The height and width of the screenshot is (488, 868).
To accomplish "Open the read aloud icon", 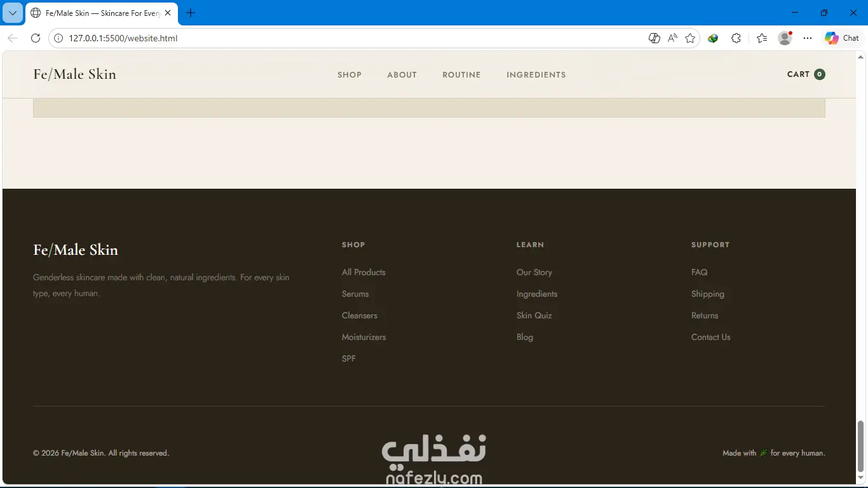I will point(672,38).
